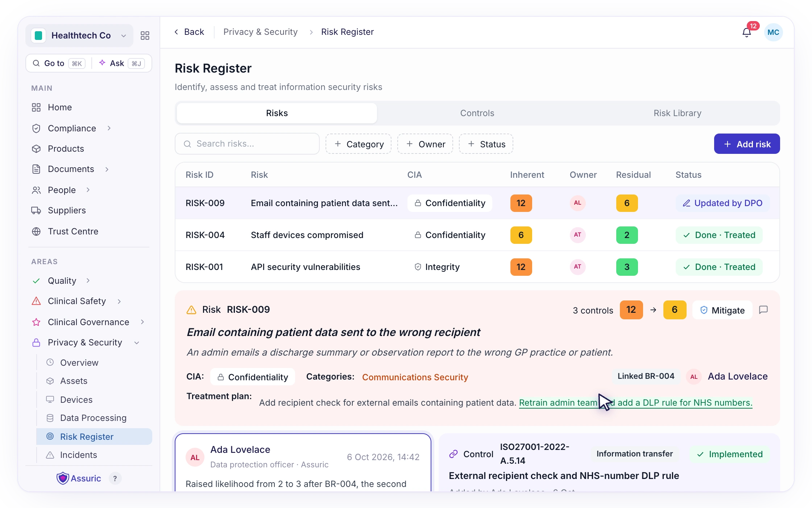The width and height of the screenshot is (812, 508).
Task: Click the Mitigate button
Action: (x=722, y=310)
